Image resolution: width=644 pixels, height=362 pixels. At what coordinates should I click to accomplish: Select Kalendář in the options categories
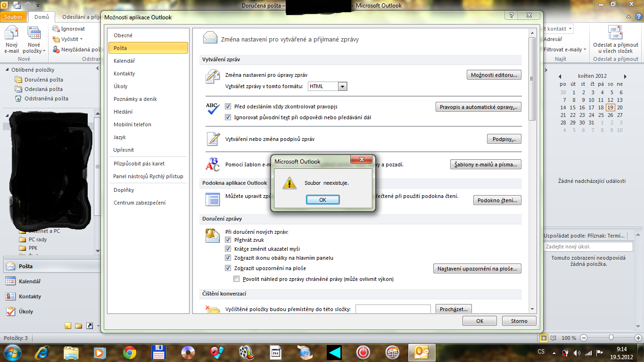click(x=148, y=61)
